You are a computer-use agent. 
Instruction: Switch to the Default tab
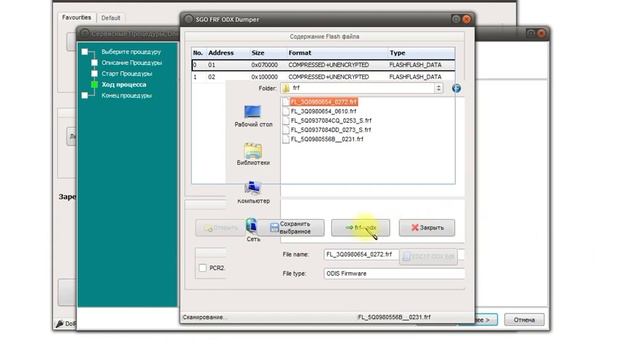tap(111, 18)
